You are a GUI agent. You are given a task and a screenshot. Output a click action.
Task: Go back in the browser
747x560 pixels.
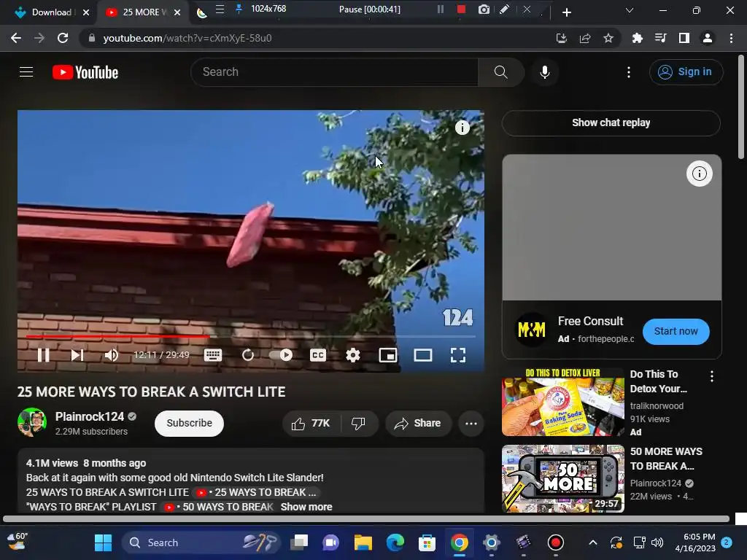pyautogui.click(x=16, y=38)
